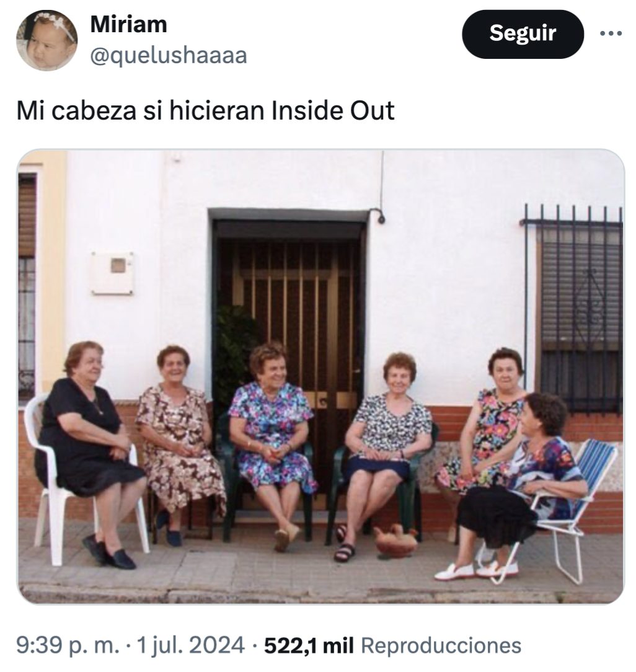This screenshot has width=636, height=672.
Task: Click the tweet text beginning Mi cabeza
Action: point(205,110)
